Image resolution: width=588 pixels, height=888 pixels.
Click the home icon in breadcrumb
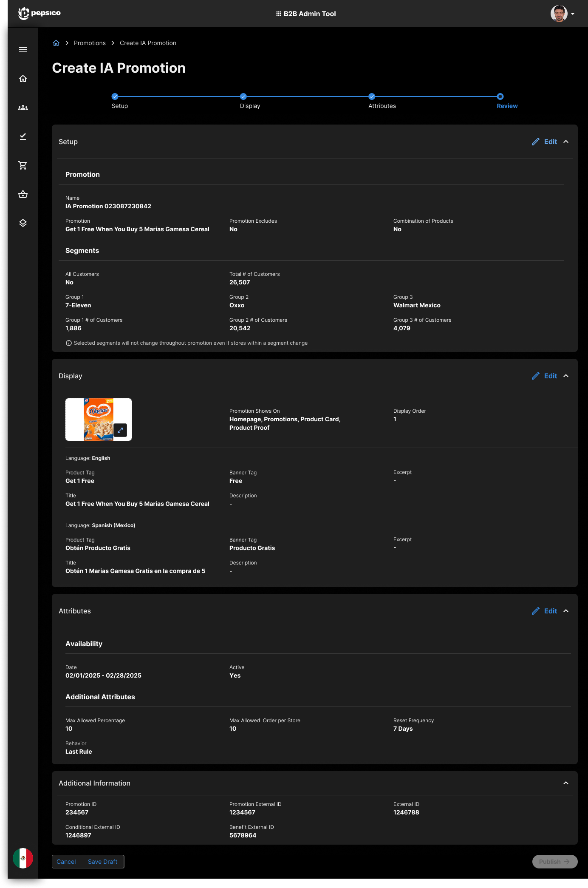pos(56,43)
